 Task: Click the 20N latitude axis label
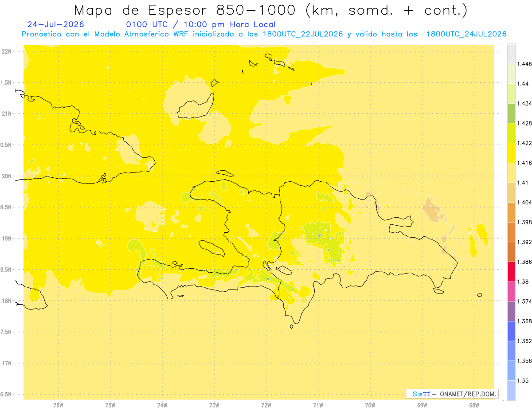[x=7, y=176]
